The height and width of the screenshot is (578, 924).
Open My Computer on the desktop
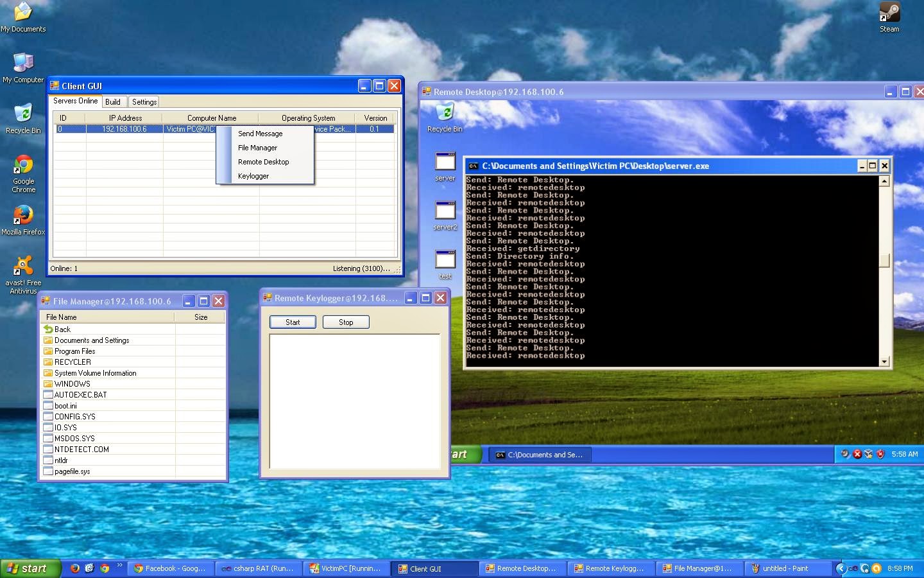tap(23, 64)
